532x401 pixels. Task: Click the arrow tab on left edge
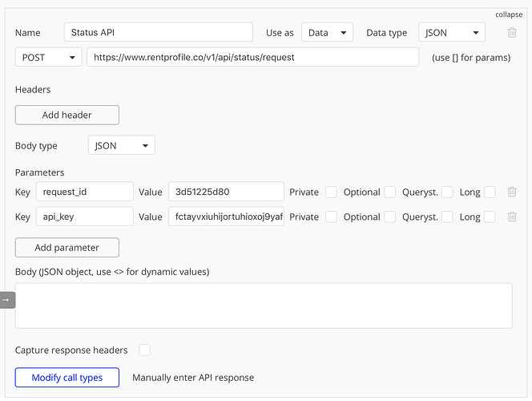pos(6,300)
